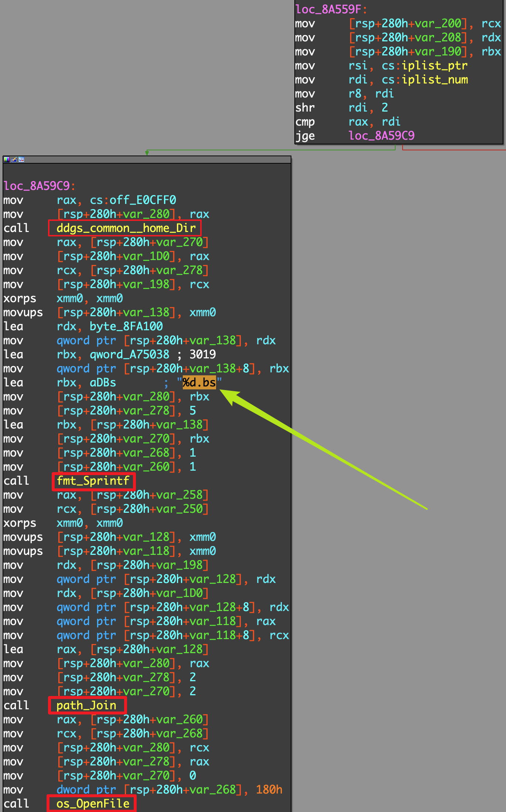Click byte_8FA100 operand in lea instruction

(x=126, y=326)
